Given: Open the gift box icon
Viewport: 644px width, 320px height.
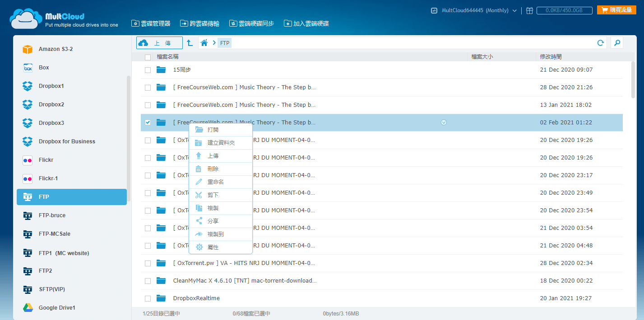Looking at the screenshot, I should (529, 10).
